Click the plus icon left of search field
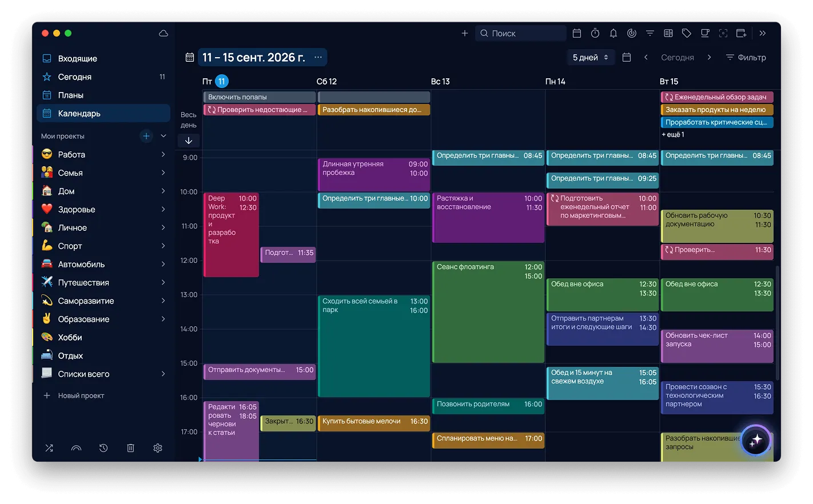 coord(465,33)
